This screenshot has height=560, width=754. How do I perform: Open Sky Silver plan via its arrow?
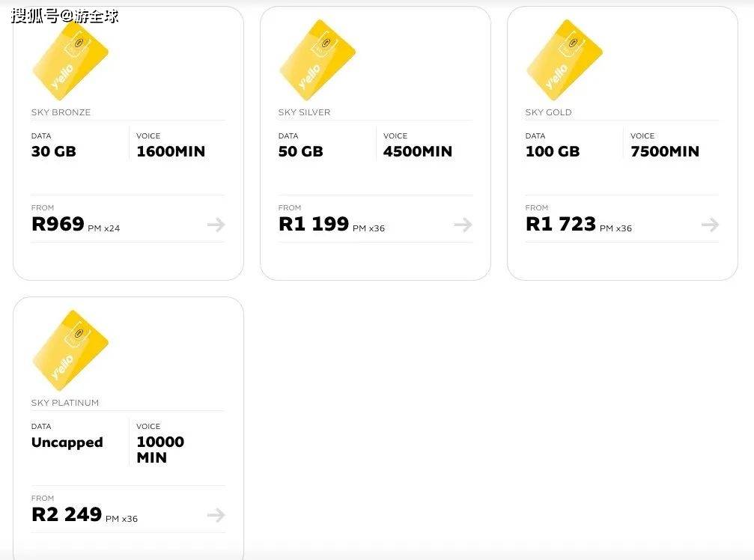pyautogui.click(x=463, y=225)
